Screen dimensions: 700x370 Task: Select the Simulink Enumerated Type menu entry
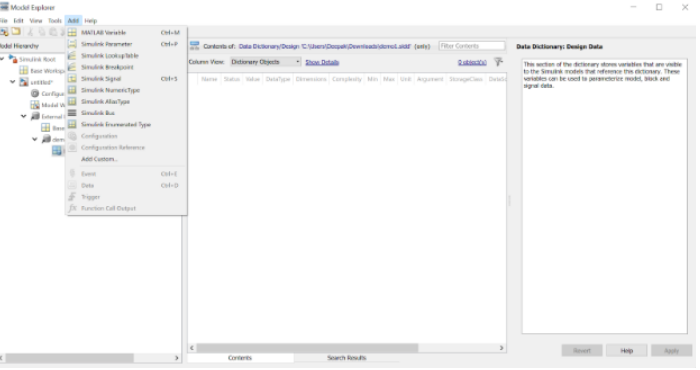(x=126, y=125)
